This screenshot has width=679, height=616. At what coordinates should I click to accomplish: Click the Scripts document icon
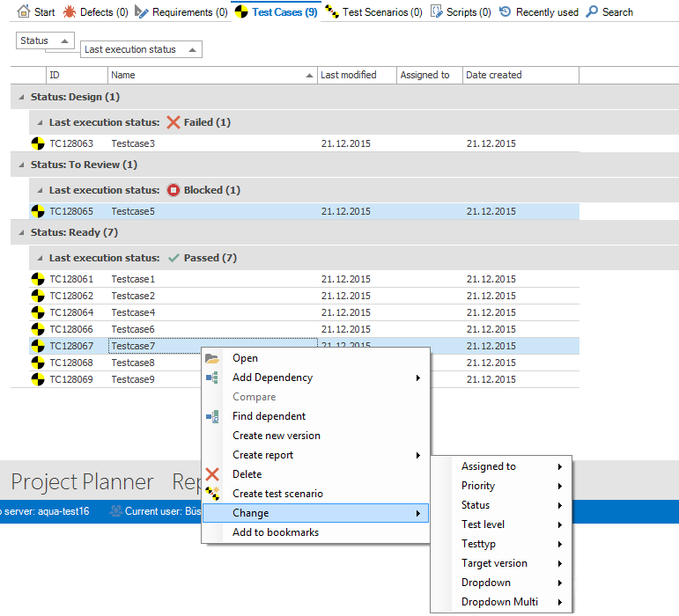(x=438, y=11)
